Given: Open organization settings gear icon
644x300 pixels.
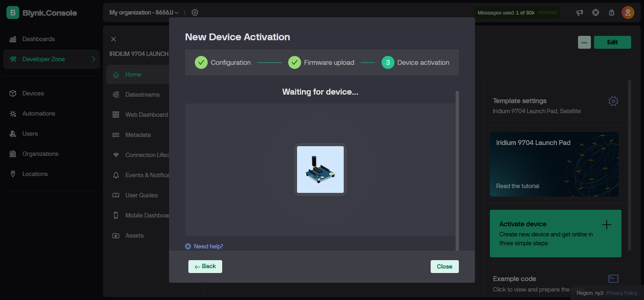Looking at the screenshot, I should 195,12.
